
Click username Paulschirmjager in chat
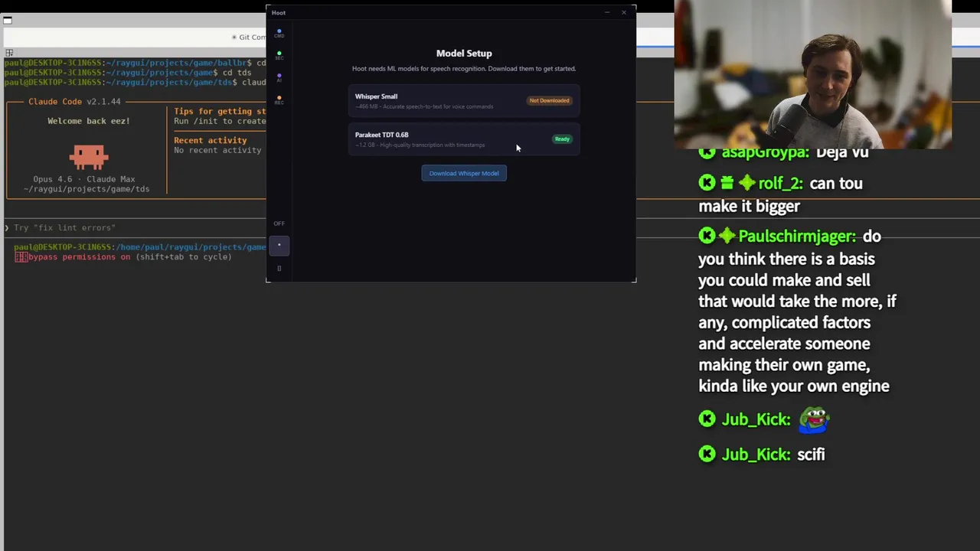pos(797,237)
